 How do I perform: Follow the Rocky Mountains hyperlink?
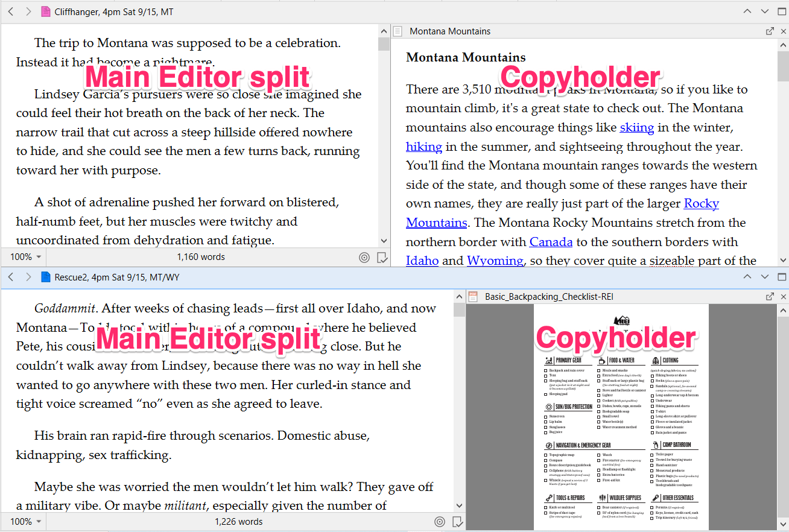pos(701,203)
